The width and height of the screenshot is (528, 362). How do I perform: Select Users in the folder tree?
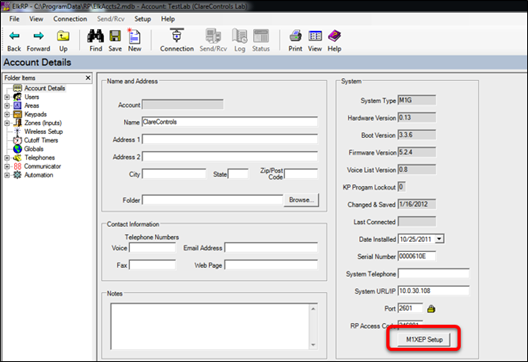(x=32, y=97)
